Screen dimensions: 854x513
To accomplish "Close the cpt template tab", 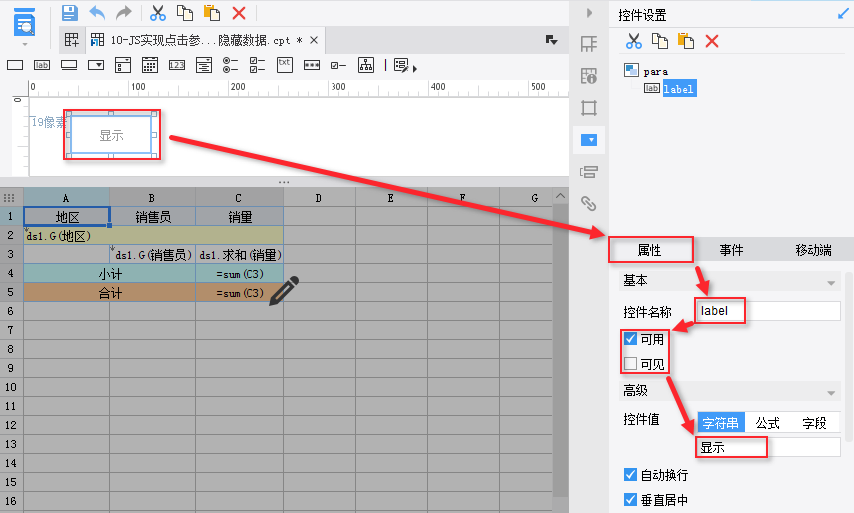I will click(x=314, y=40).
